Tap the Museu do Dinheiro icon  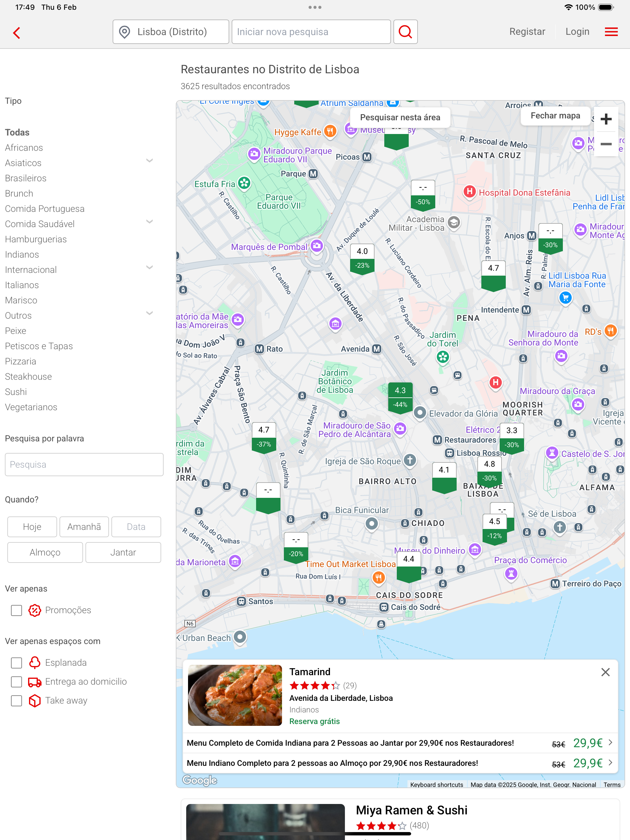click(x=475, y=549)
